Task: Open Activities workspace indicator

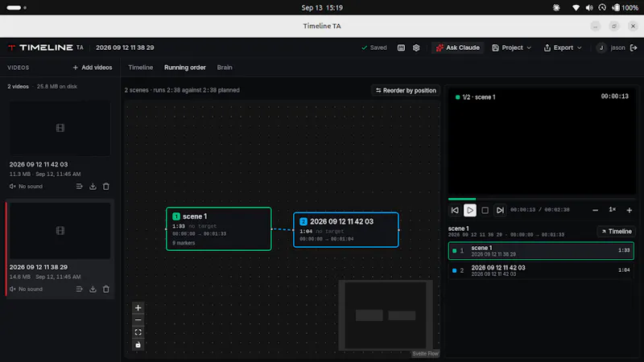Action: 17,8
